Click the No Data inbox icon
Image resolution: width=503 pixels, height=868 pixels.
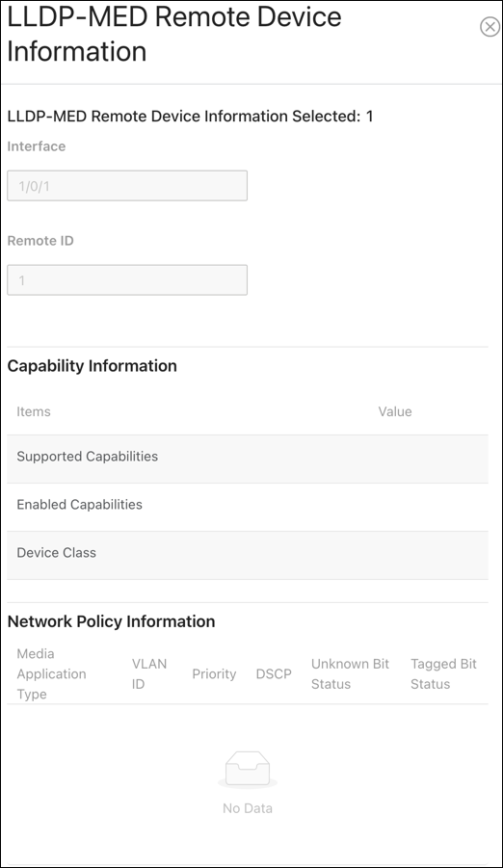(248, 770)
